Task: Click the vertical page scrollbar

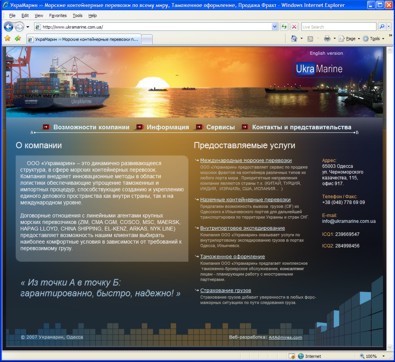Action: coord(389,198)
